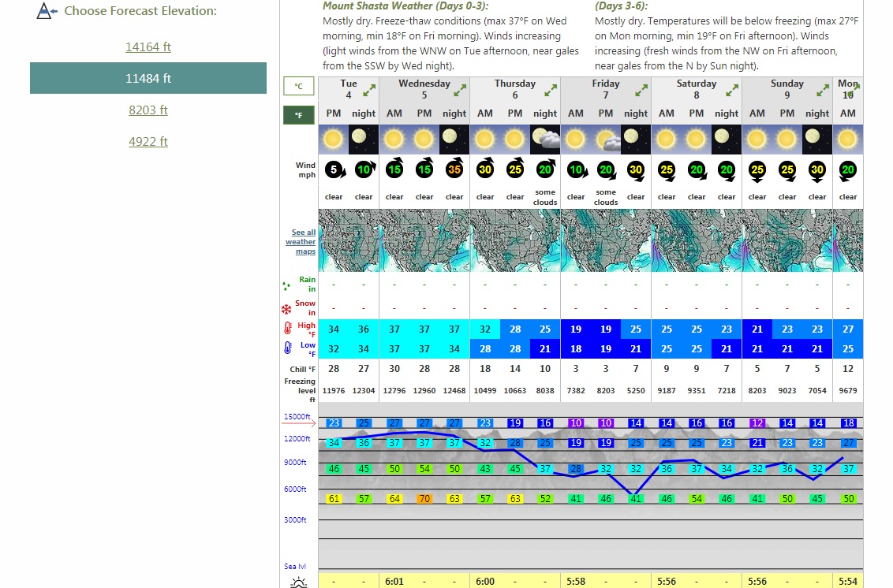Screen dimensions: 893x588
Task: Choose the 4922 ft elevation link
Action: pos(148,141)
